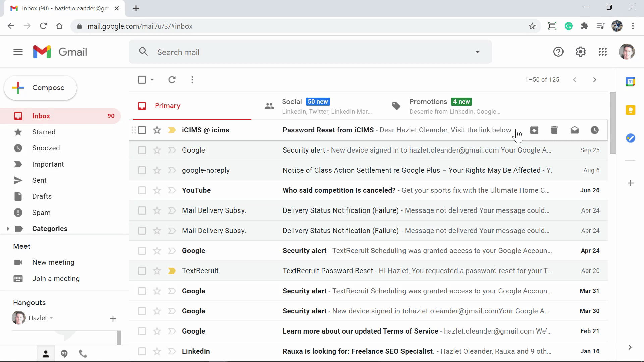644x362 pixels.
Task: Open the Hangouts contacts tab icon
Action: (x=46, y=354)
